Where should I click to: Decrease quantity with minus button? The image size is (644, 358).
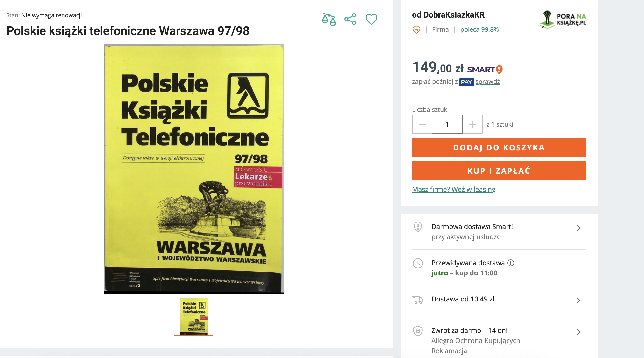click(422, 124)
